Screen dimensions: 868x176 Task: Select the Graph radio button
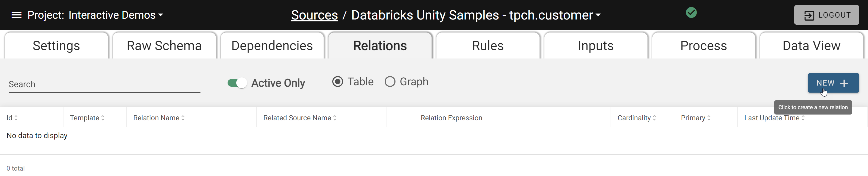[390, 82]
